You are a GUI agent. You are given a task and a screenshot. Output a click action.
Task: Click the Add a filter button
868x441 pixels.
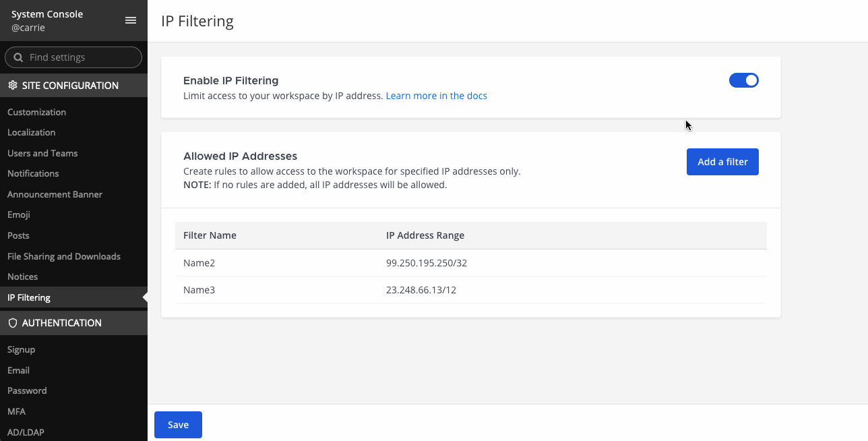click(722, 162)
